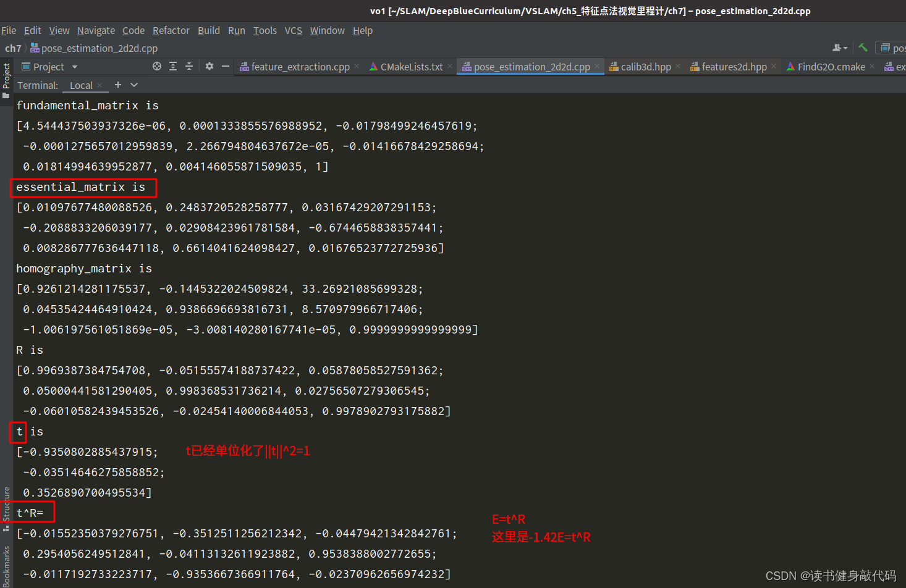Close the feature_extraction.cpp tab
This screenshot has width=906, height=588.
[357, 66]
